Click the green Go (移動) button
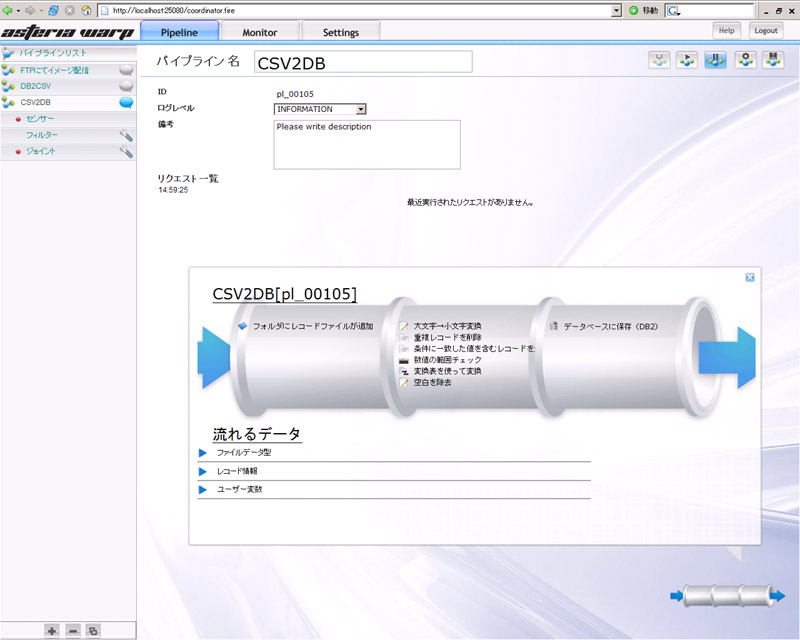 tap(644, 10)
